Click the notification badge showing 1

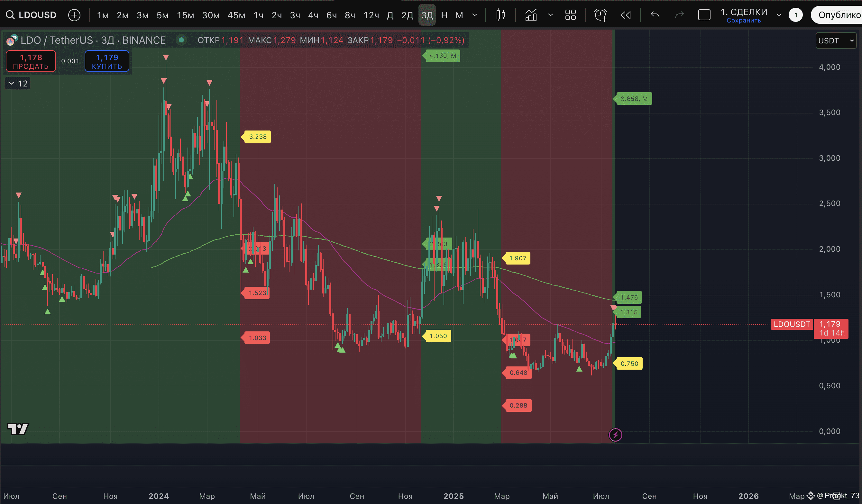[x=796, y=15]
